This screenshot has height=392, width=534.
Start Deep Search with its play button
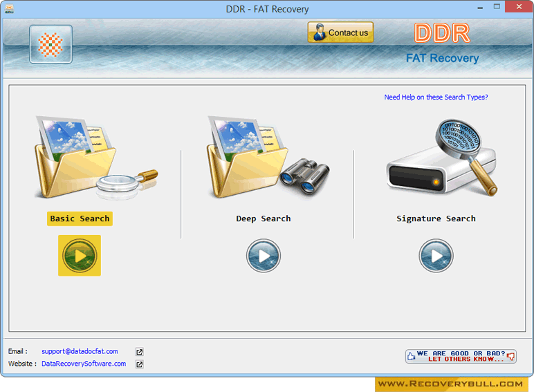click(x=264, y=256)
